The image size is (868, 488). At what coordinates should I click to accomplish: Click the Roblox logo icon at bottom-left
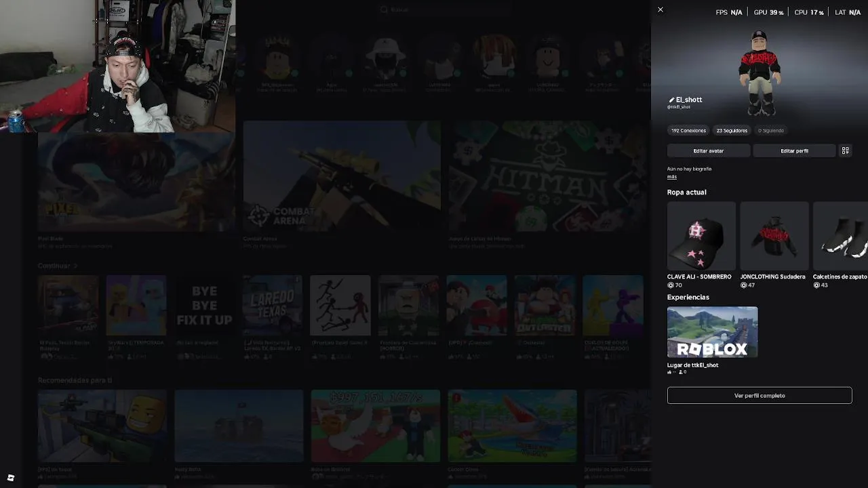coord(10,478)
